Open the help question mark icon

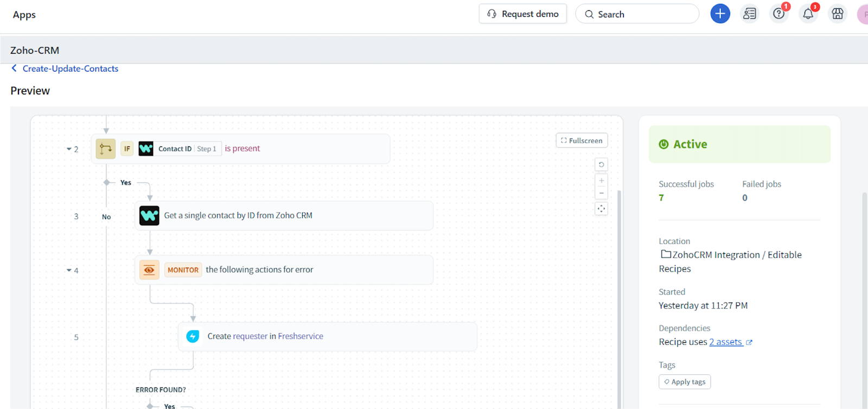click(779, 14)
